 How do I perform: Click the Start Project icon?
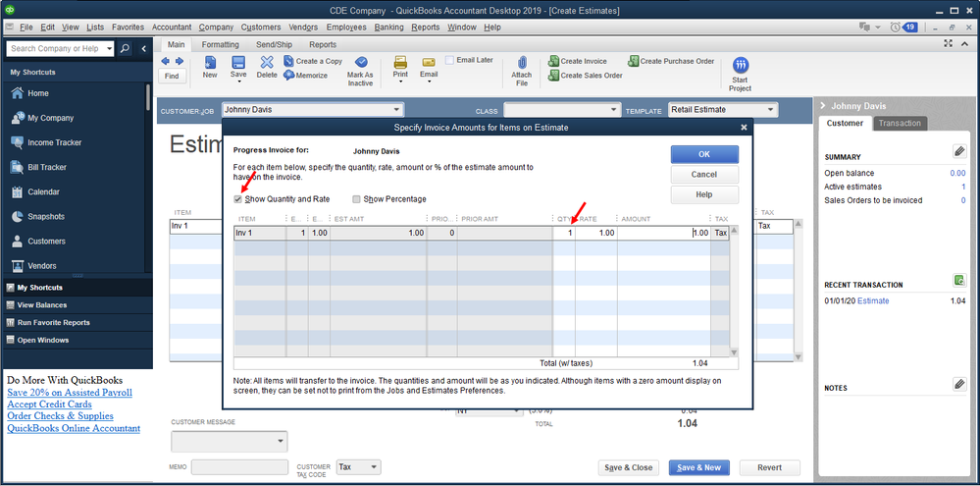click(740, 65)
